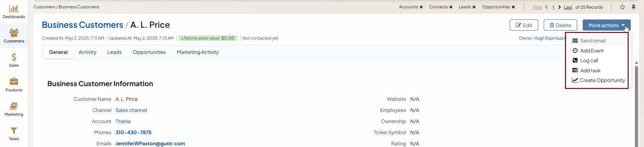Click the pin page icon
This screenshot has width=644, height=147.
634,7
